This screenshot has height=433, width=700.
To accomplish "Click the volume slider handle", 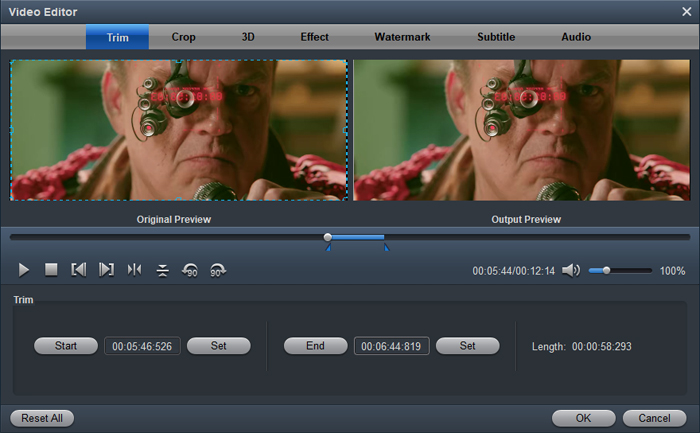I will pyautogui.click(x=606, y=271).
